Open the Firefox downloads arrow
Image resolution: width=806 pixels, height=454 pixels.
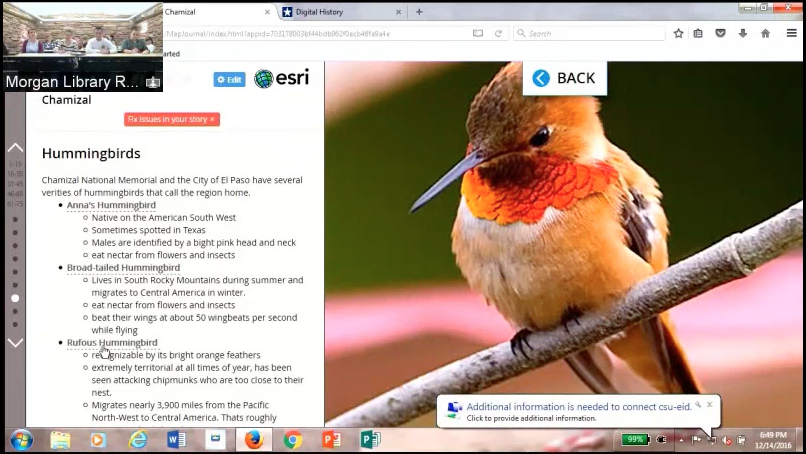(x=743, y=33)
